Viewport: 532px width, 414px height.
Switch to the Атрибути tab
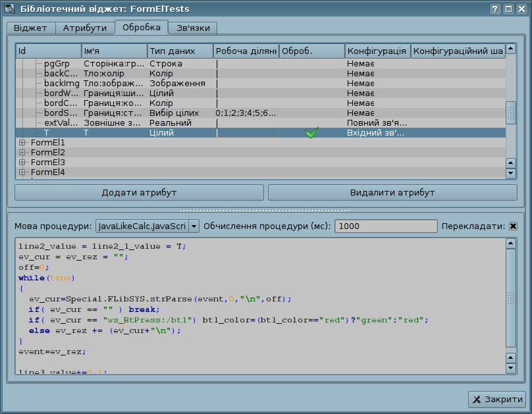point(84,28)
